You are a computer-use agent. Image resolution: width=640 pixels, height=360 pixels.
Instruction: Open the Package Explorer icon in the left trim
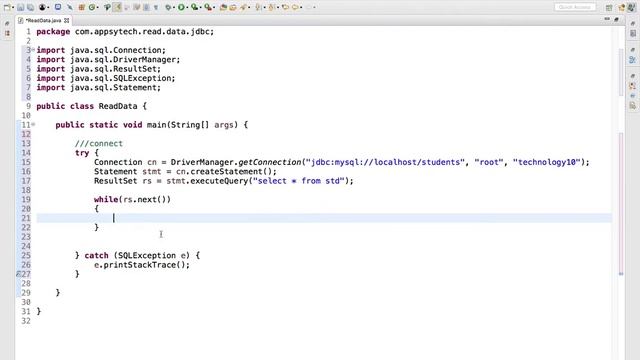[x=7, y=33]
